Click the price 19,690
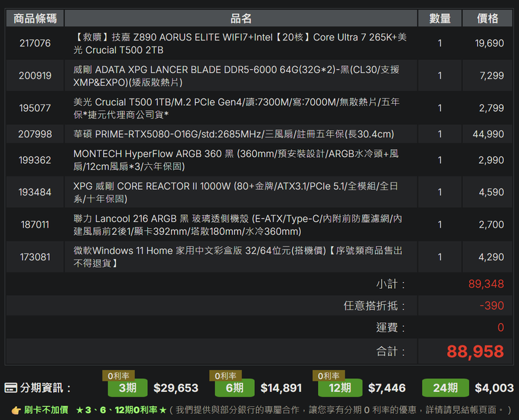The width and height of the screenshot is (519, 420). (x=489, y=43)
